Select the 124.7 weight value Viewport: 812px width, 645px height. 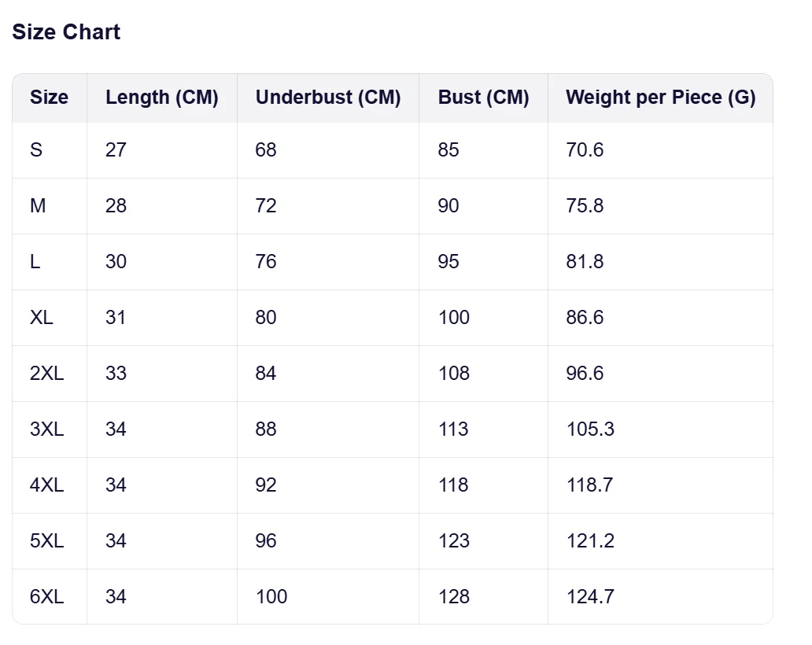(x=590, y=597)
